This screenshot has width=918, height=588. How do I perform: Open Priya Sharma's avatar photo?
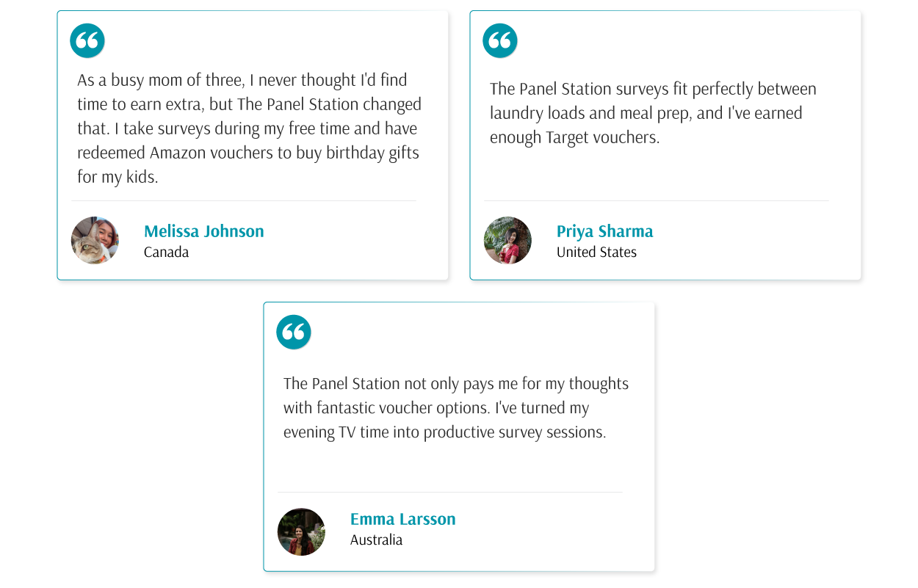[507, 240]
